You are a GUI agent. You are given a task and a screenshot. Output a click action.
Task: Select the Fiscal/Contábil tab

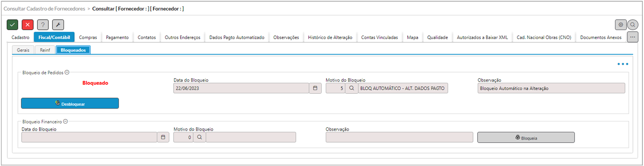(54, 37)
